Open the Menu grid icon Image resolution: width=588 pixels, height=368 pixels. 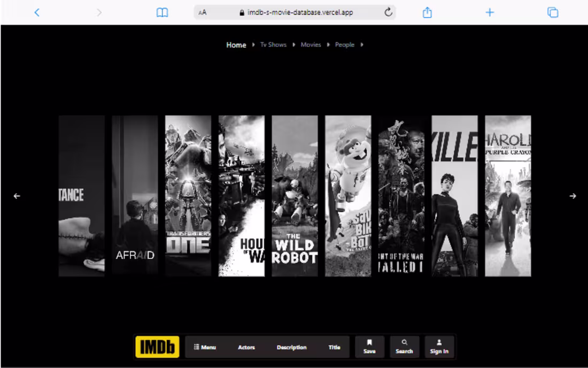(x=197, y=347)
